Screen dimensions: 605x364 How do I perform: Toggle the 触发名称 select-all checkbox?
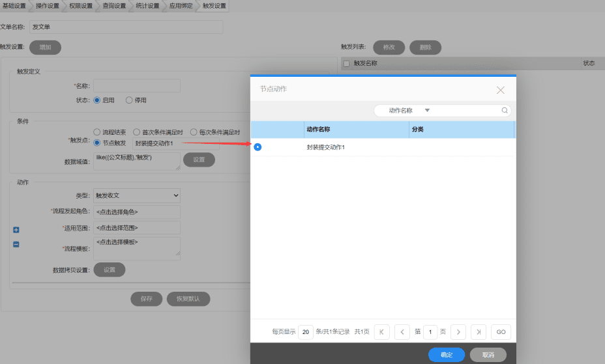coord(346,64)
